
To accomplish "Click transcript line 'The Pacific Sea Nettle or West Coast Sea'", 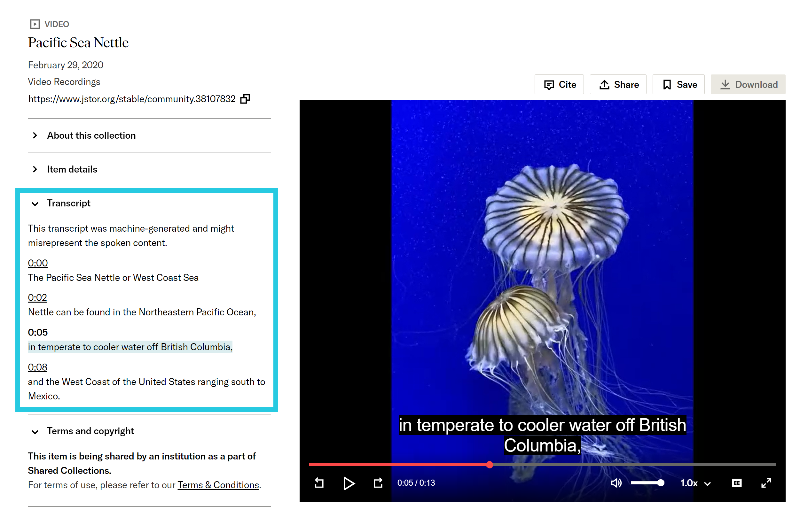I will (x=113, y=278).
